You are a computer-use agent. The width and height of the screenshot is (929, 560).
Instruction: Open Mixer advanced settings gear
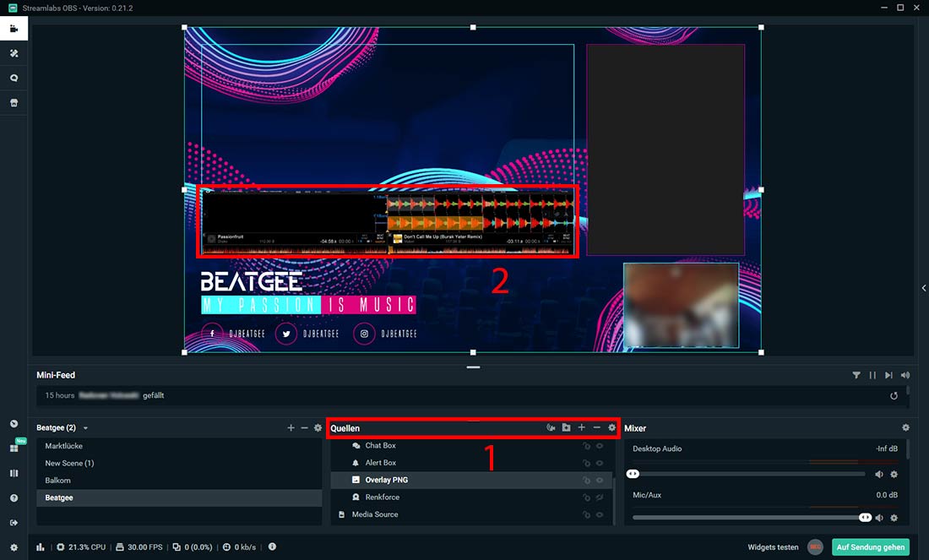(905, 427)
